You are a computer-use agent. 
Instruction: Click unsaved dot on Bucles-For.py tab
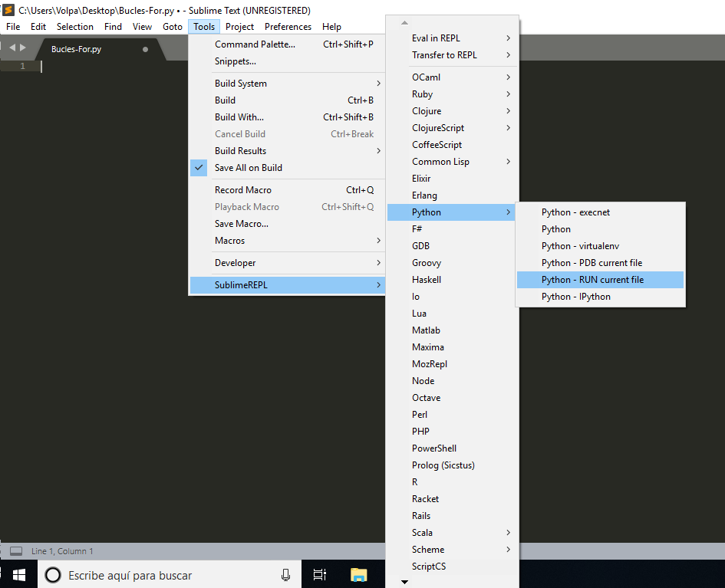click(145, 49)
